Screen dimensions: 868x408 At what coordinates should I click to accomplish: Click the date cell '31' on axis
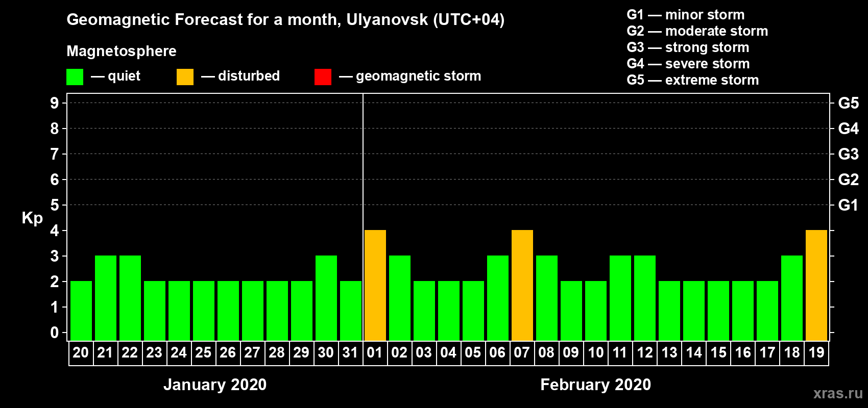pos(350,353)
